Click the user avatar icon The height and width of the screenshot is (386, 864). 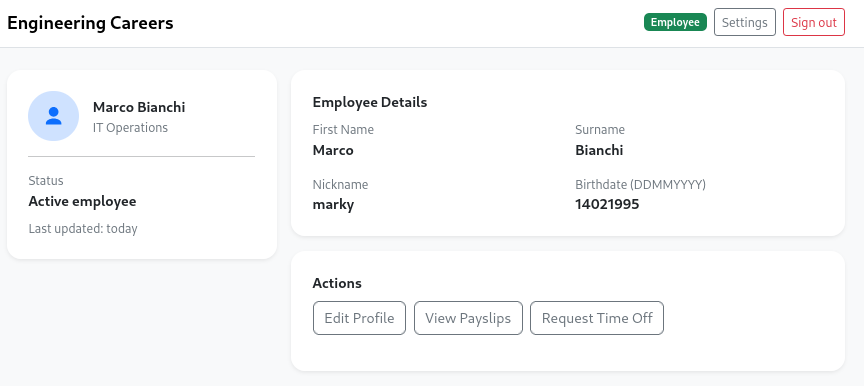(x=53, y=116)
